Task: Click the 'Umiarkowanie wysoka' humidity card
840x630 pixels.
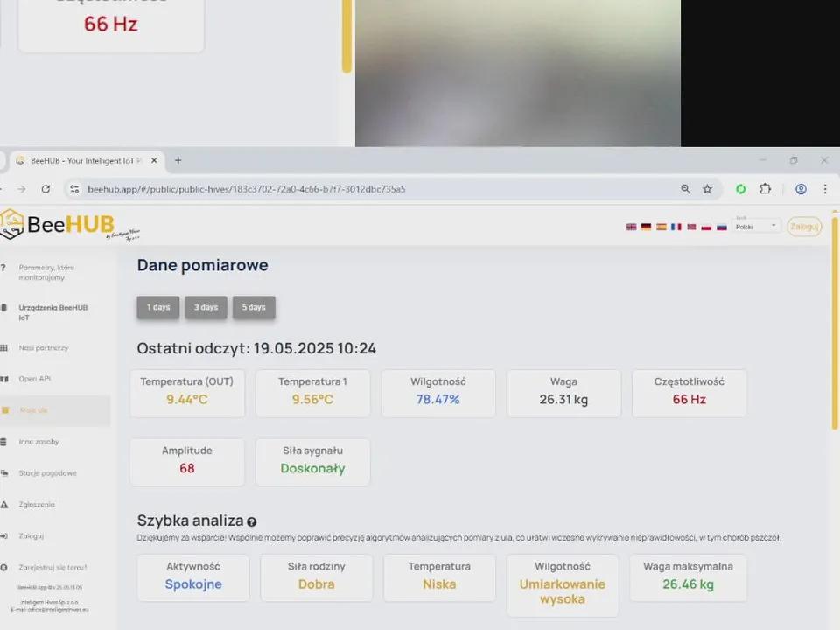Action: [x=563, y=585]
